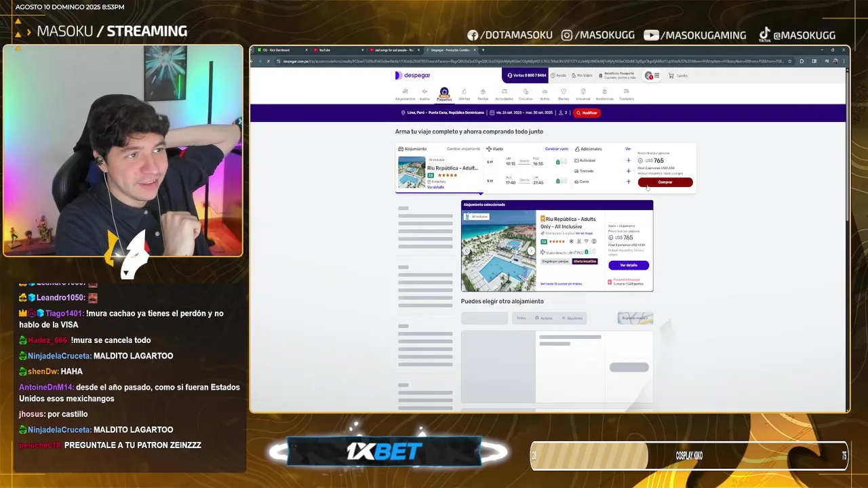The width and height of the screenshot is (868, 488).
Task: Add Carro with its plus icon
Action: (x=629, y=182)
